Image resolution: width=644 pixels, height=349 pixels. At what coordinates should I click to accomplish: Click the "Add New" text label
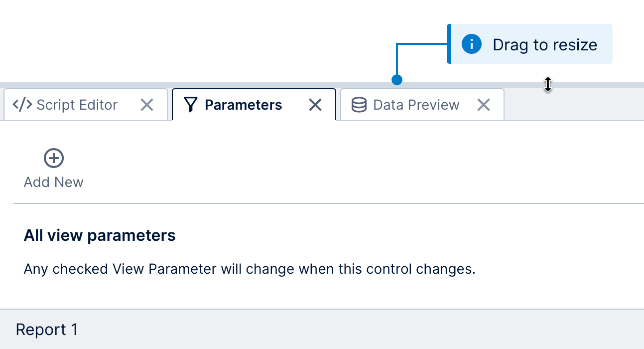[x=54, y=182]
